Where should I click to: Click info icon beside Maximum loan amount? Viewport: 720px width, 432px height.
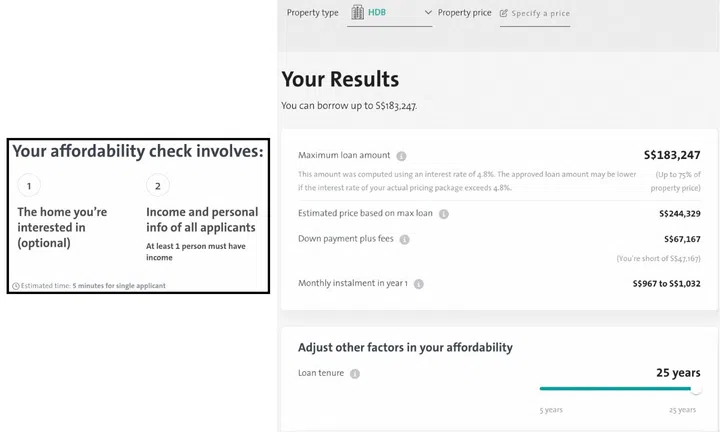pos(401,156)
